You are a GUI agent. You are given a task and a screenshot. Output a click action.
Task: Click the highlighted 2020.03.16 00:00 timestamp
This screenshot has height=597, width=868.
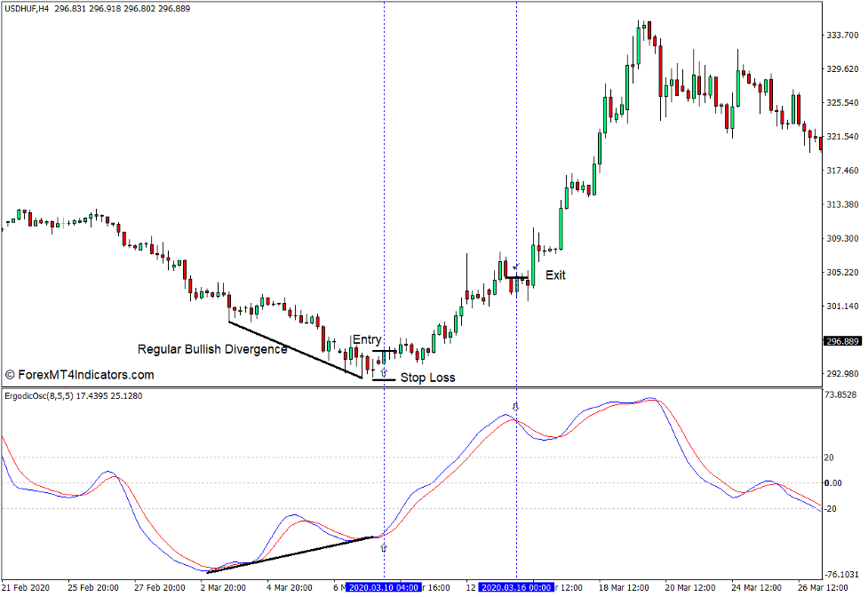tap(514, 587)
